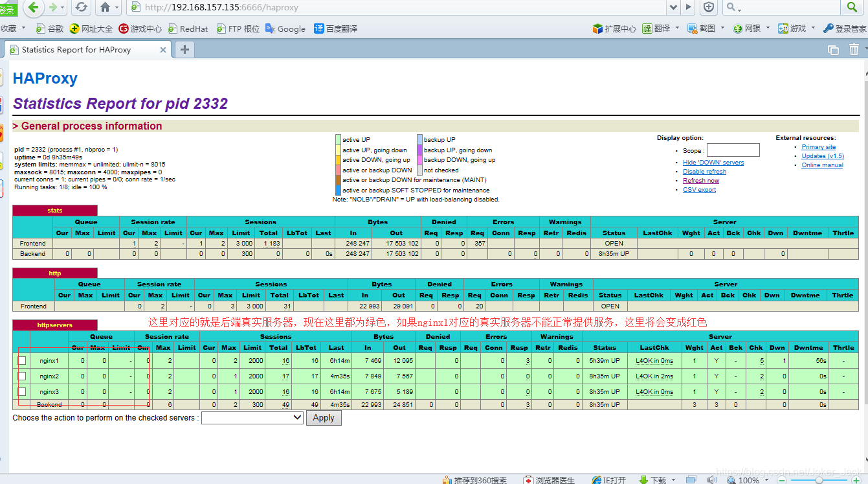Click IE打开 in the status bar
This screenshot has width=868, height=484.
coord(609,480)
